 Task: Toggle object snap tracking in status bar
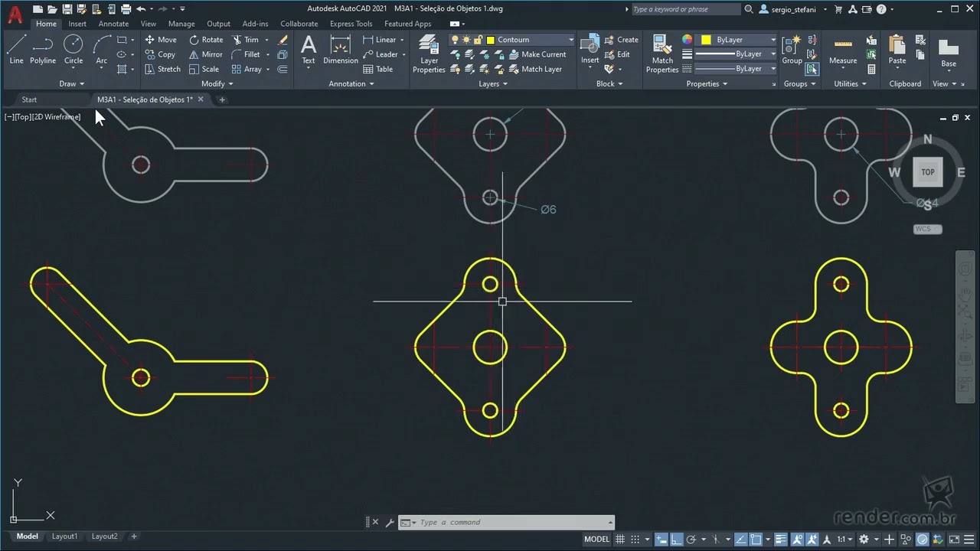(x=740, y=540)
